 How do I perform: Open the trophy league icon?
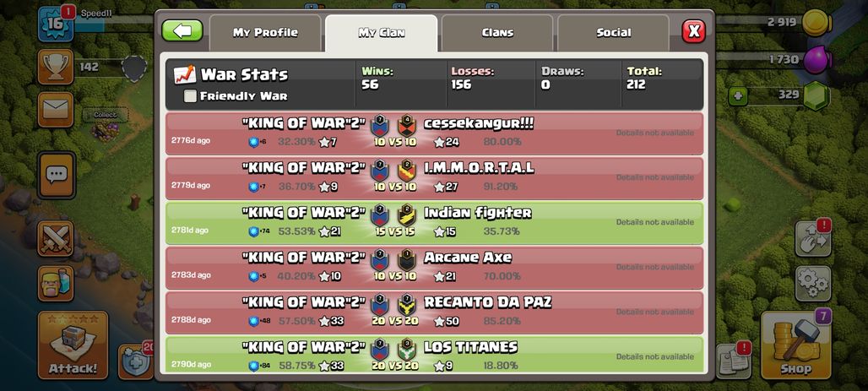pos(56,67)
